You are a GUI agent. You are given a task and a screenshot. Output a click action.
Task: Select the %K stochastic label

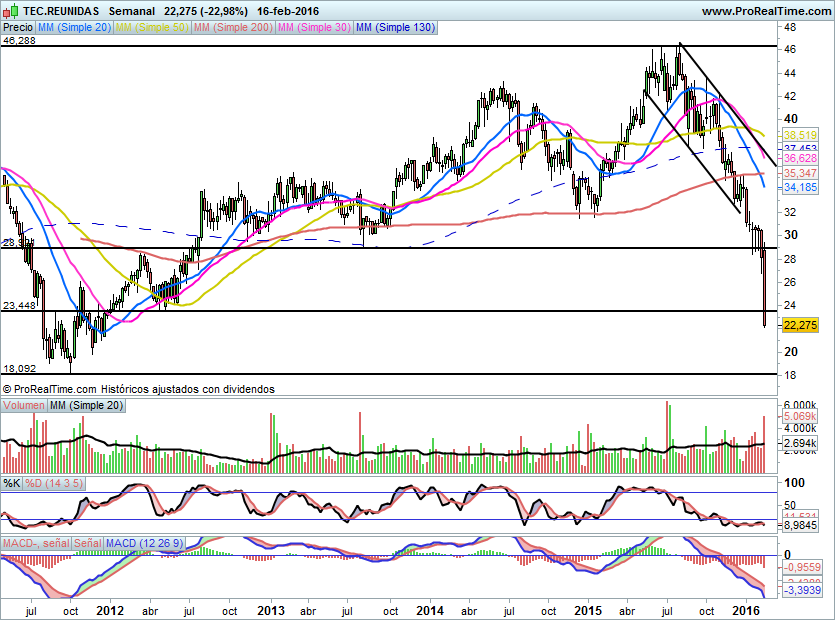pyautogui.click(x=12, y=483)
